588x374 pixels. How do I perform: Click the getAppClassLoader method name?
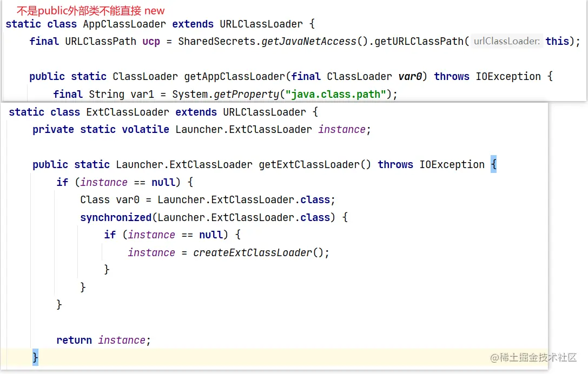tap(234, 76)
